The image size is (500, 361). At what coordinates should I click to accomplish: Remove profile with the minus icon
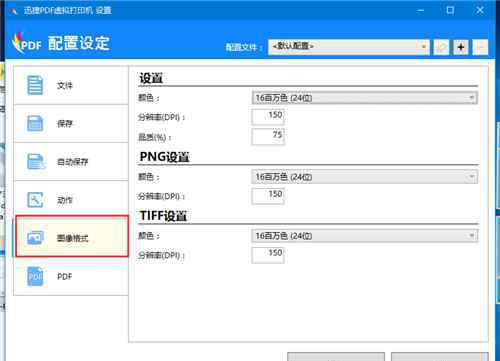[x=481, y=47]
